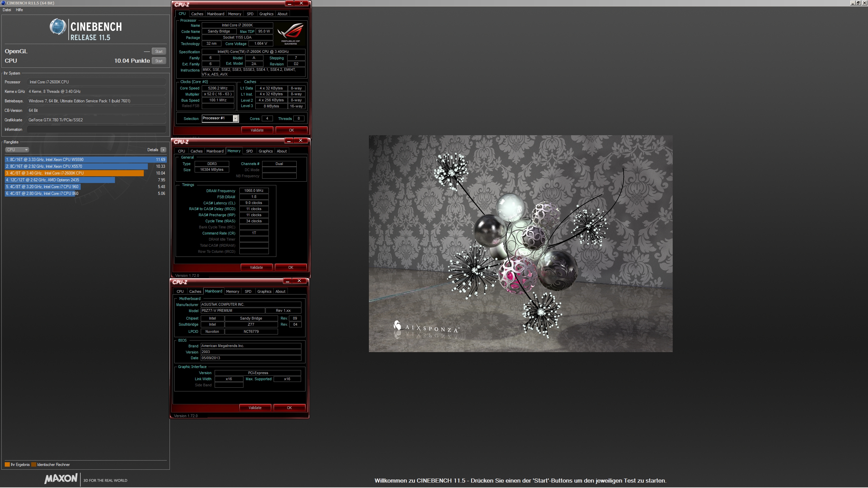Click the BIOS Date value 05/09/2013
This screenshot has height=488, width=868.
pos(251,358)
